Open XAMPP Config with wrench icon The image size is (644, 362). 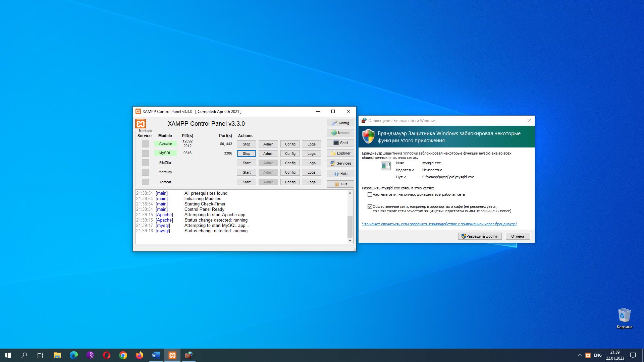pyautogui.click(x=340, y=123)
